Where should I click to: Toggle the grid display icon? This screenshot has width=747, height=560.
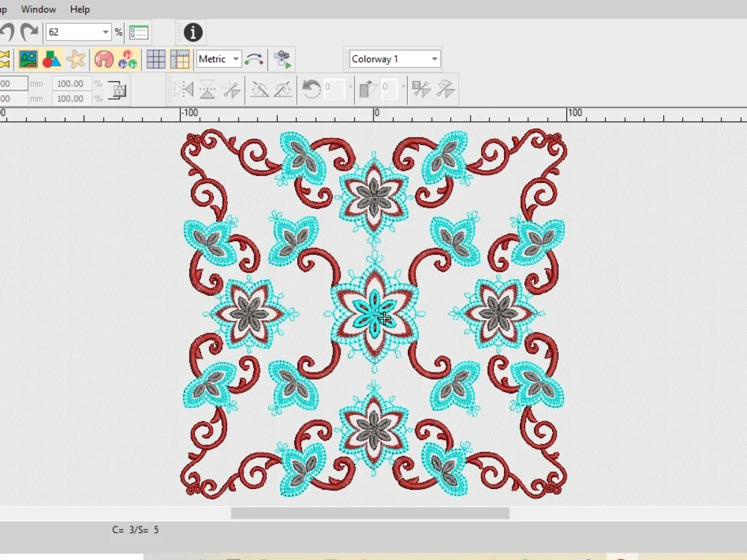pyautogui.click(x=156, y=59)
